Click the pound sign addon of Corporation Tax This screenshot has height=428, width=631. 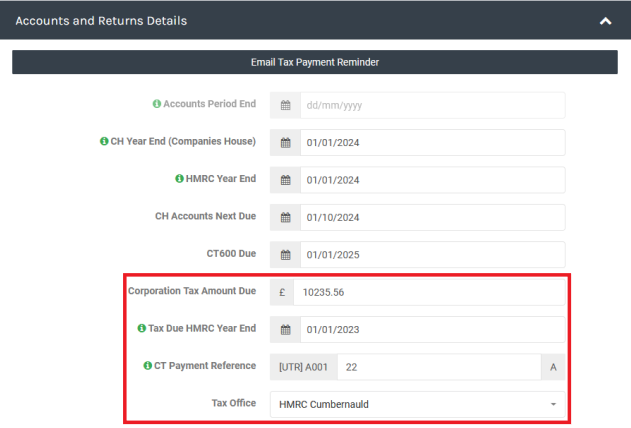click(x=282, y=292)
